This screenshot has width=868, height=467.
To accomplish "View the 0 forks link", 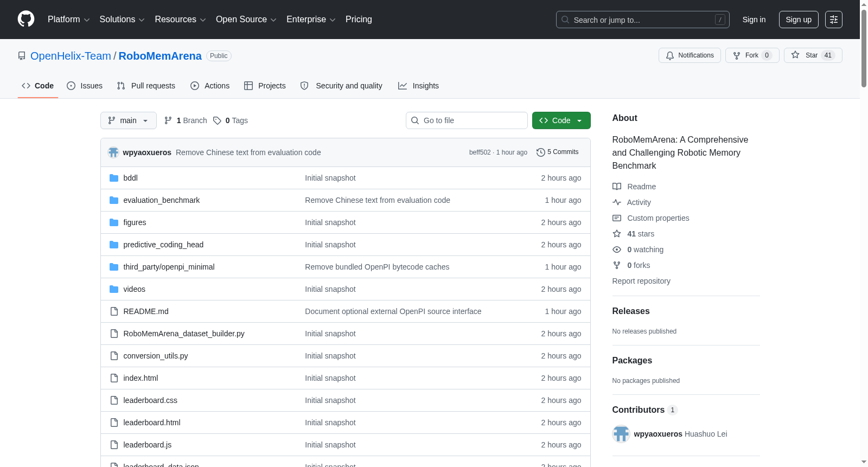I will [631, 265].
